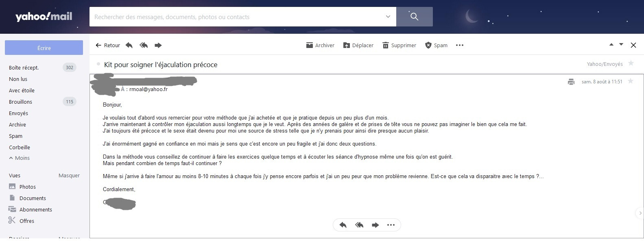Star the message next to the date
The width and height of the screenshot is (644, 244).
(631, 81)
